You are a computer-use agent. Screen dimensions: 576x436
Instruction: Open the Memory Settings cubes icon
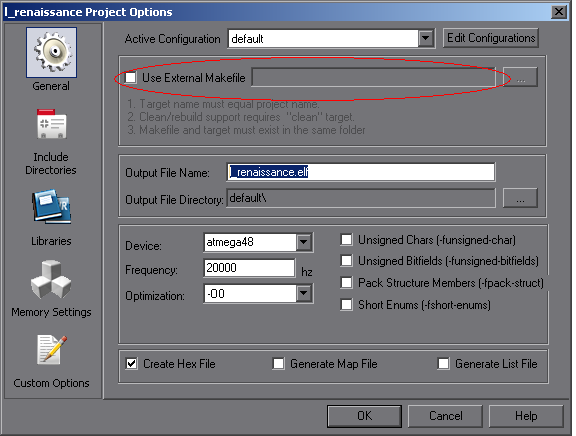(51, 279)
